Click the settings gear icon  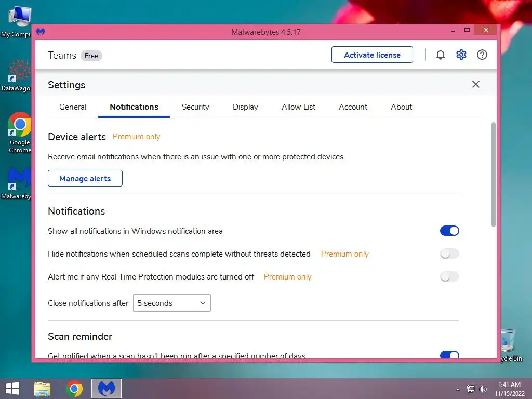coord(461,55)
